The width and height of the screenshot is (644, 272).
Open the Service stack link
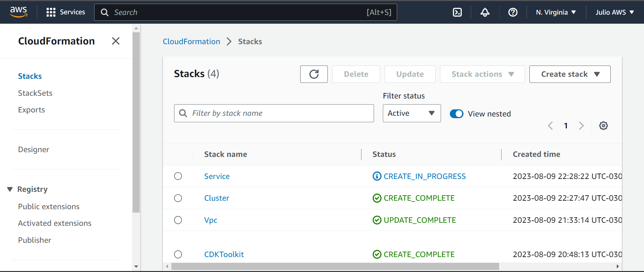(x=217, y=176)
